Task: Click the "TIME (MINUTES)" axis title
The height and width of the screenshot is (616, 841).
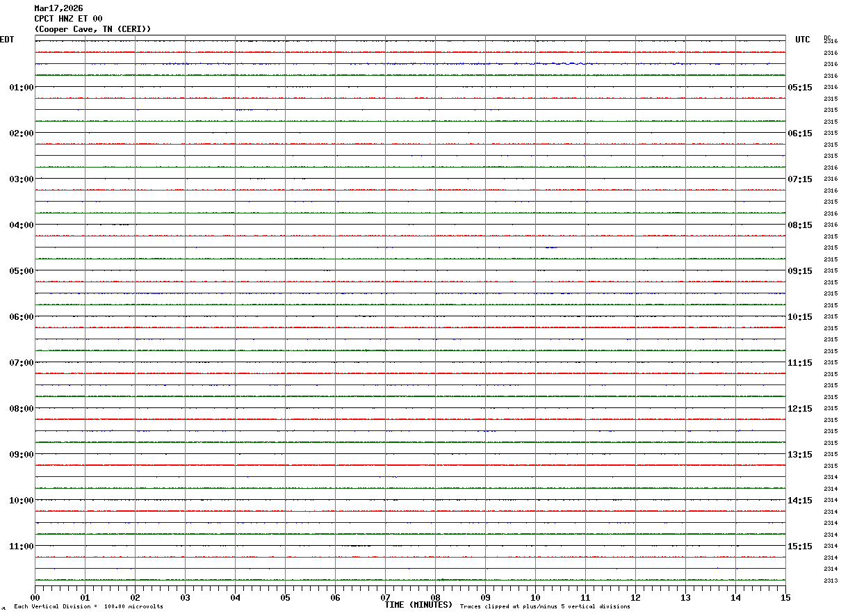Action: [418, 605]
